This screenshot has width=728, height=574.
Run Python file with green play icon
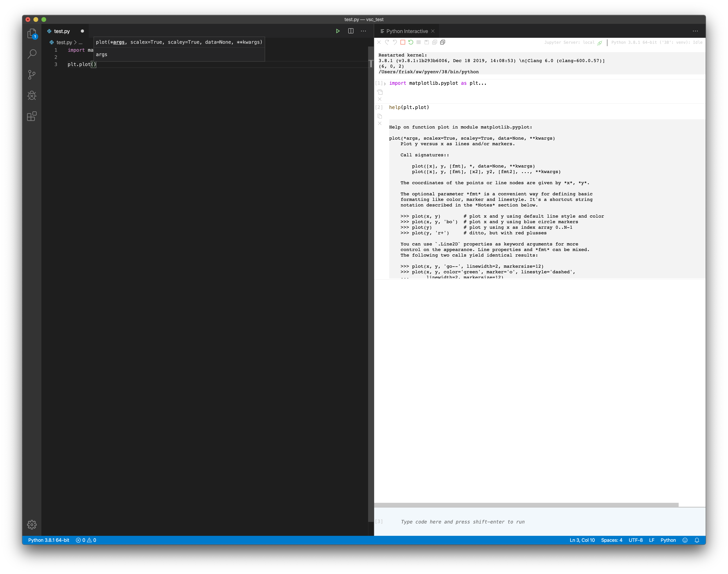click(x=338, y=31)
